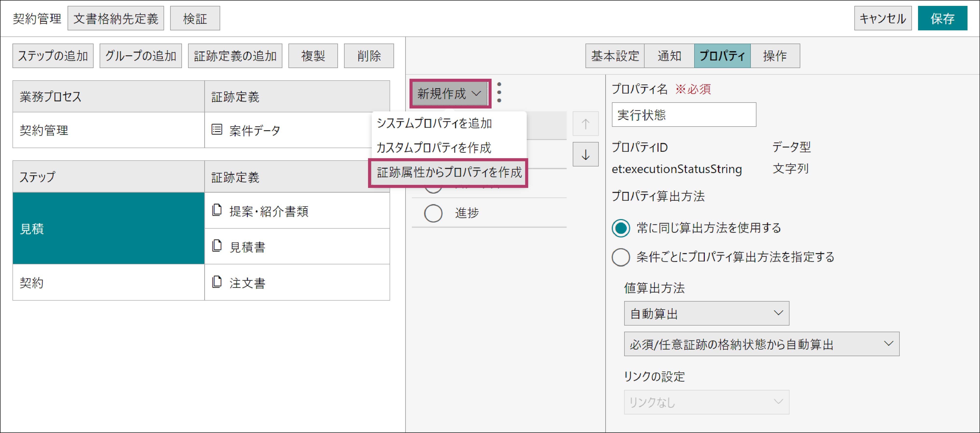The image size is (980, 433).
Task: Click the up arrow reorder button
Action: [586, 124]
